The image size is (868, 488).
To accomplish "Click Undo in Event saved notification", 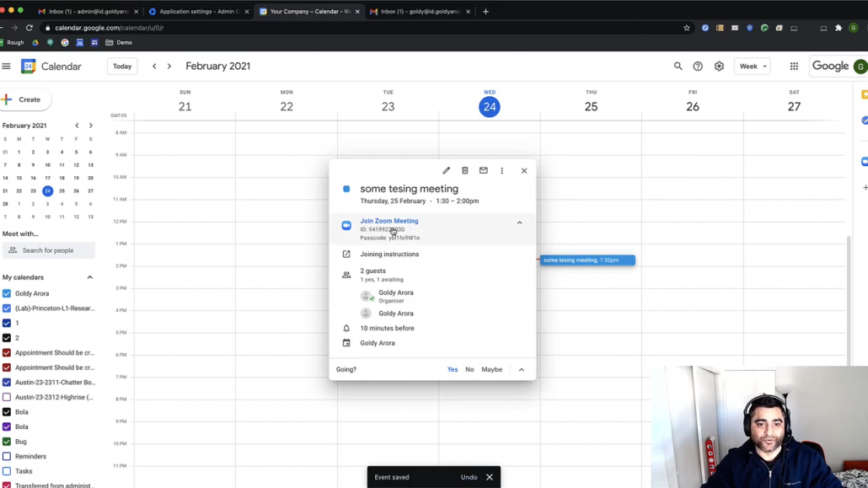I will (469, 477).
